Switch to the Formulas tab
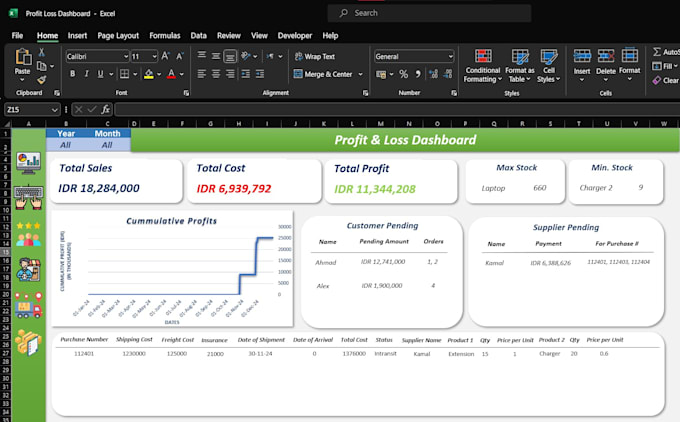This screenshot has height=422, width=680. click(165, 36)
